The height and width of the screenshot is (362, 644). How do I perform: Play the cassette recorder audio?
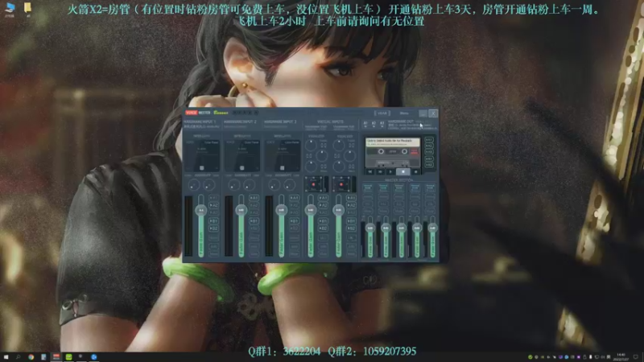[390, 171]
